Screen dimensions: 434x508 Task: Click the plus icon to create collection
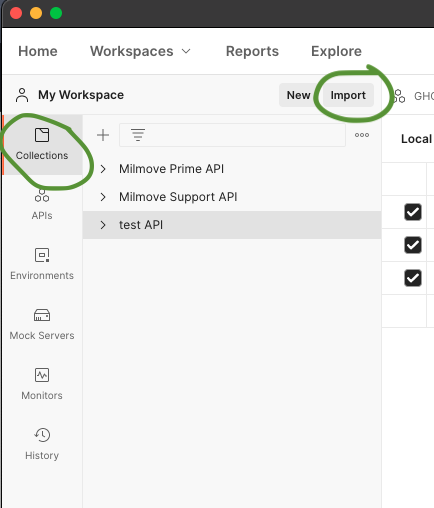(103, 135)
